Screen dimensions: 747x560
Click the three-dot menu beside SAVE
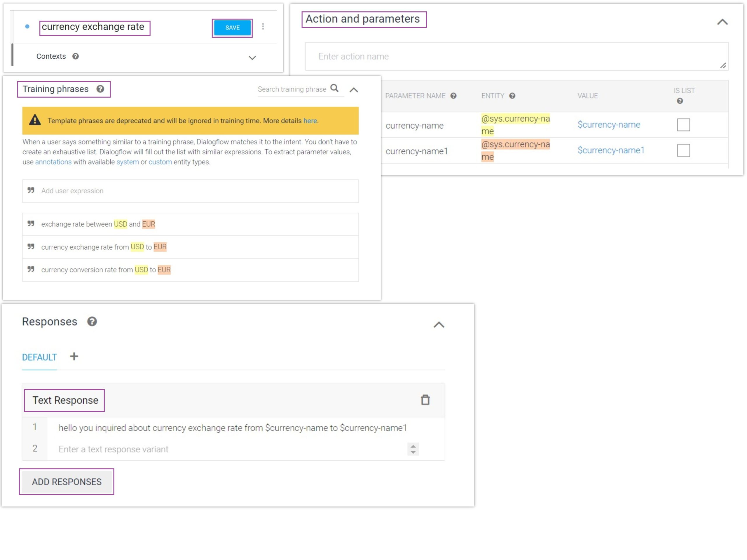pyautogui.click(x=263, y=26)
